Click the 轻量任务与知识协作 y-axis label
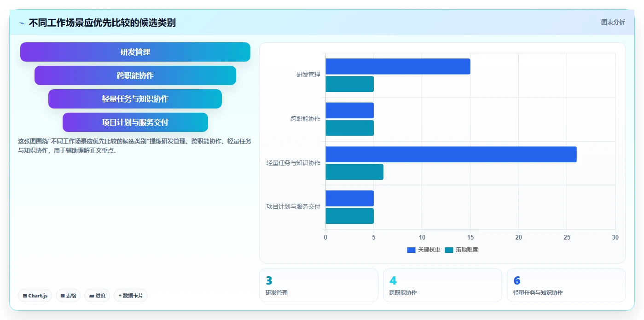The image size is (644, 320). click(x=293, y=163)
